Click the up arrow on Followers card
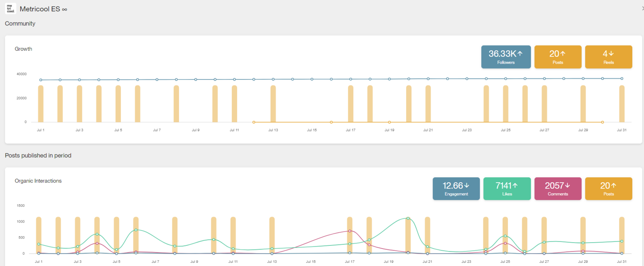644x266 pixels. click(x=520, y=54)
